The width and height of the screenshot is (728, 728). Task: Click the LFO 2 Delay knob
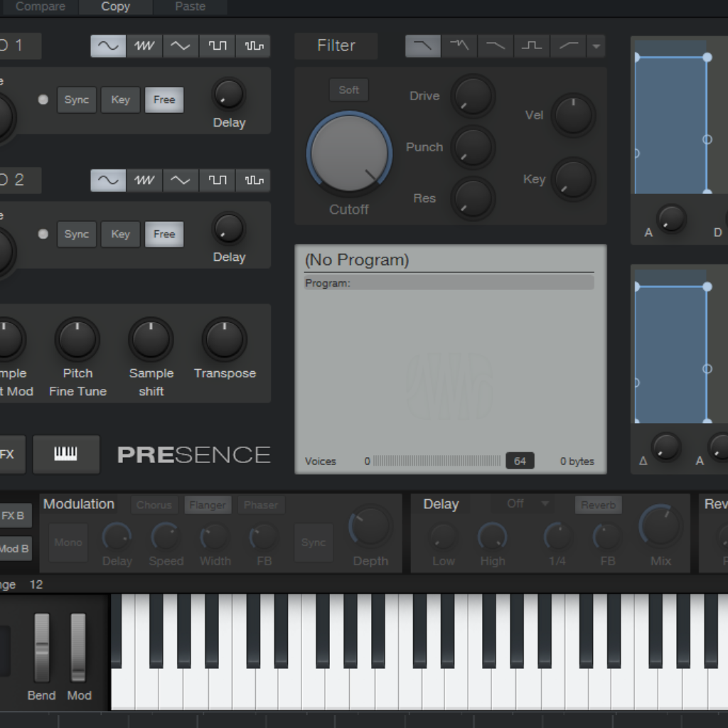click(228, 228)
